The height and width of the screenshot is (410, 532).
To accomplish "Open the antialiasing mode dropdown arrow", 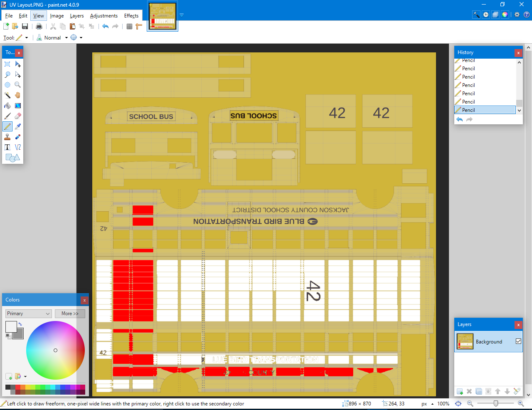I will point(81,37).
